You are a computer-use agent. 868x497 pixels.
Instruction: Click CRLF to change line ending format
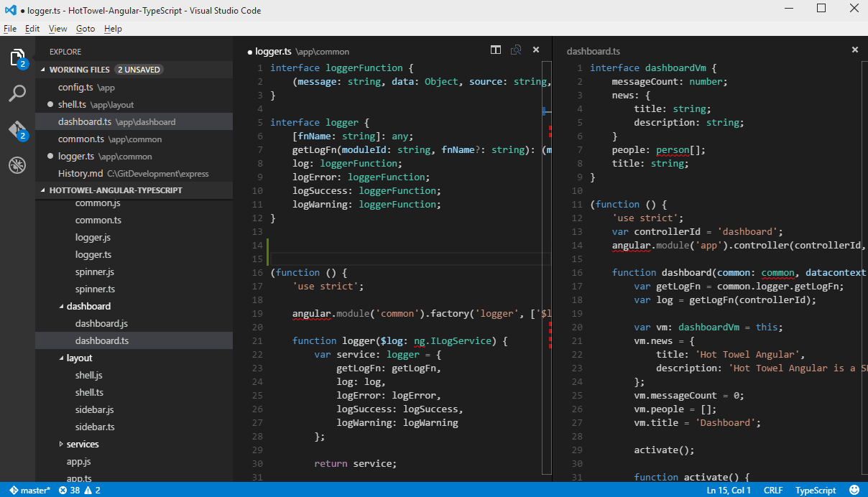[x=773, y=491]
